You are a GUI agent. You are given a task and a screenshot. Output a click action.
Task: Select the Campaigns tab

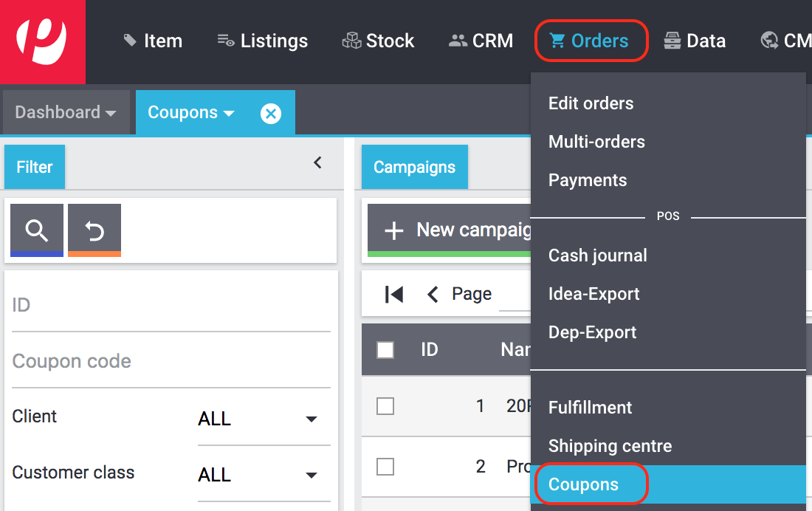415,167
